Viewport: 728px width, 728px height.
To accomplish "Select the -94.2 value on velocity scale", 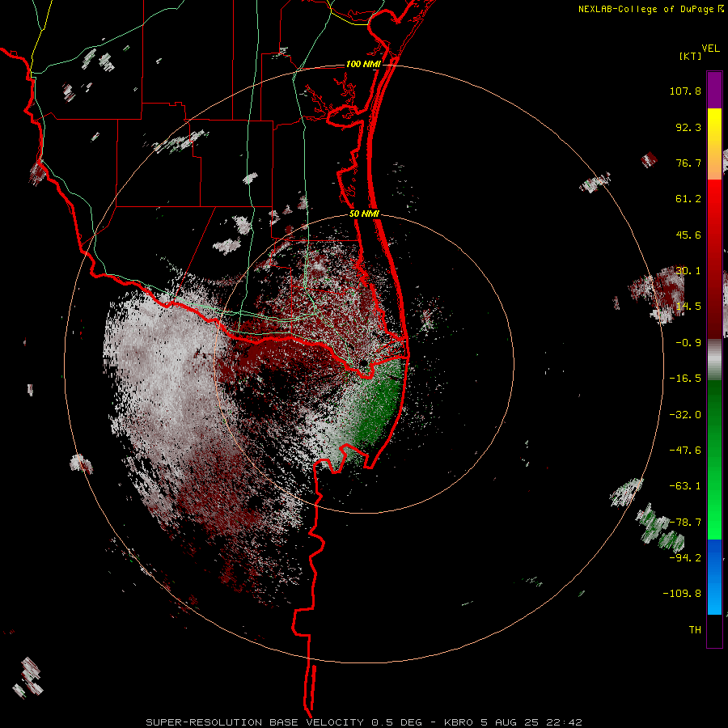I will click(x=685, y=557).
